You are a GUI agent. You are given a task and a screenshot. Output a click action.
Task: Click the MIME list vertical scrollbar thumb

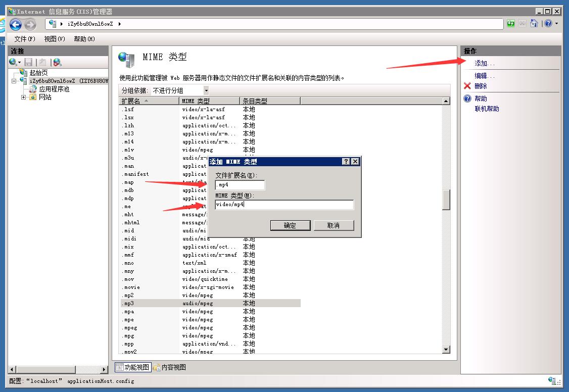click(446, 200)
